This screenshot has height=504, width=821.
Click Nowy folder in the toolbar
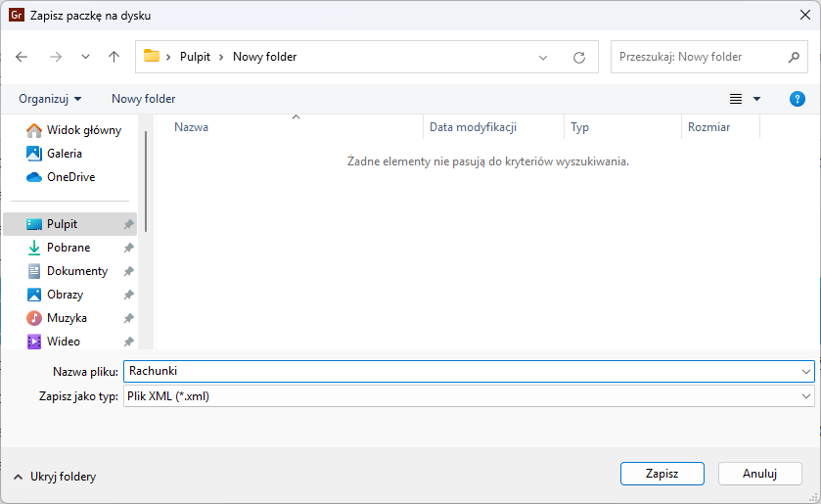(x=143, y=99)
